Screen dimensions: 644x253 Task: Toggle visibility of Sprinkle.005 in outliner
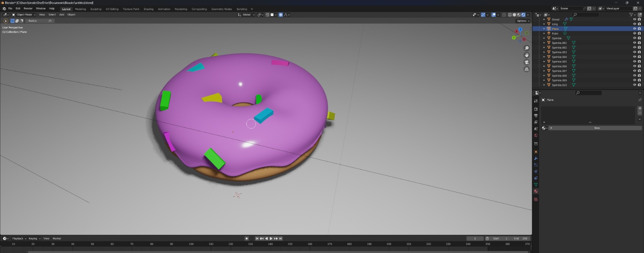coord(635,62)
